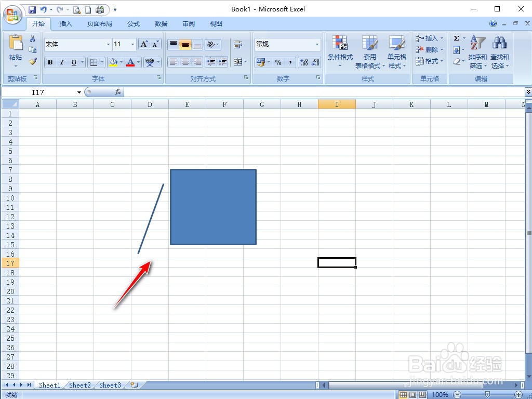Viewport: 532px width, 399px height.
Task: Save the workbook via quick access toolbar
Action: point(32,10)
